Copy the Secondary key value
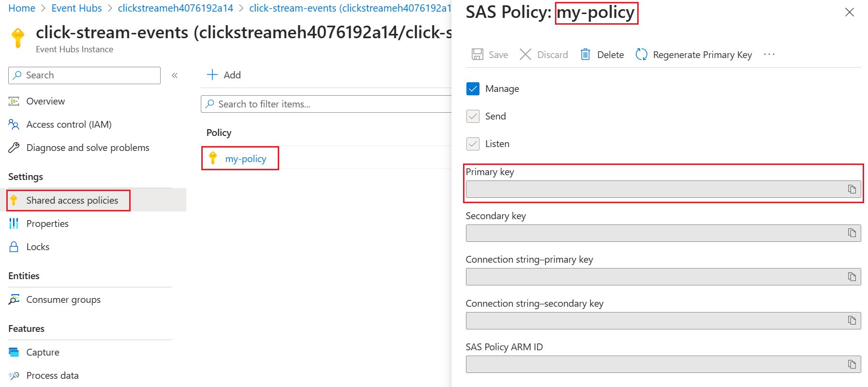868x387 pixels. [852, 233]
